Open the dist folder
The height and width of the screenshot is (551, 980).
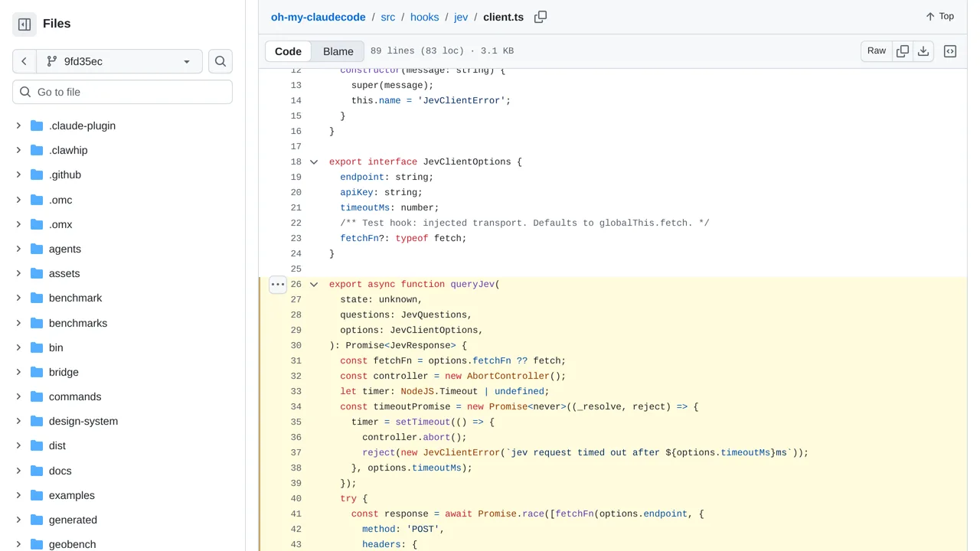click(57, 445)
